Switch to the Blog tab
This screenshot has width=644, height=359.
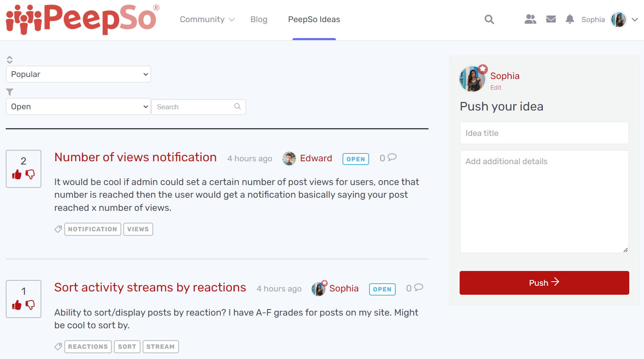pos(259,19)
